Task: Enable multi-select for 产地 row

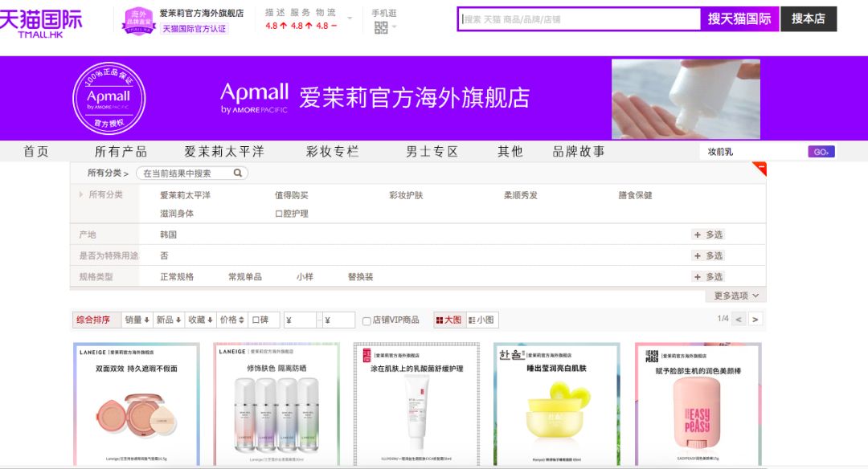Action: click(709, 234)
